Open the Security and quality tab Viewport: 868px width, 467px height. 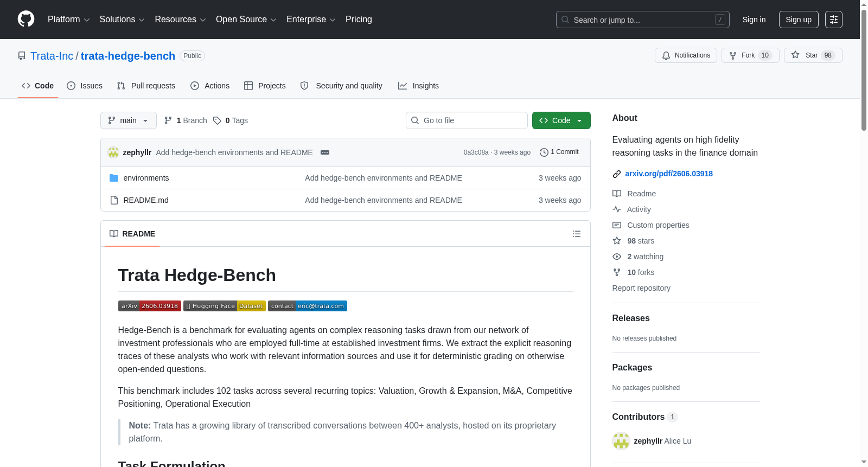(341, 86)
